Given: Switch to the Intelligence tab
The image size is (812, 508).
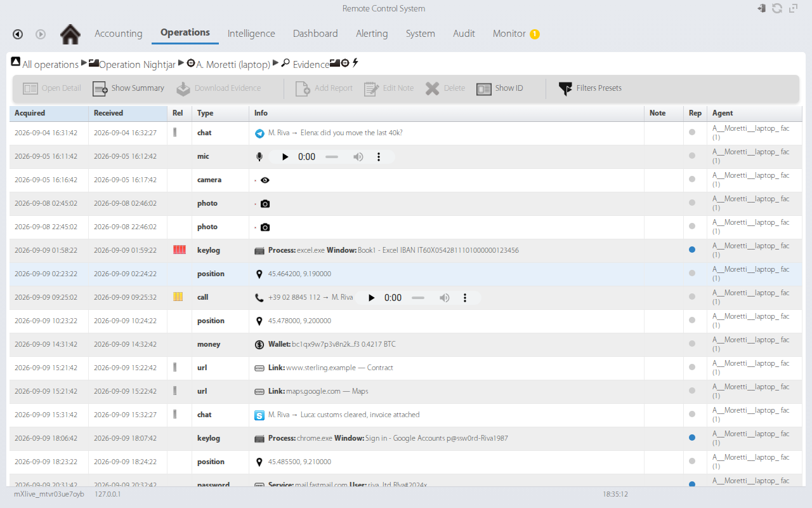Looking at the screenshot, I should (251, 34).
